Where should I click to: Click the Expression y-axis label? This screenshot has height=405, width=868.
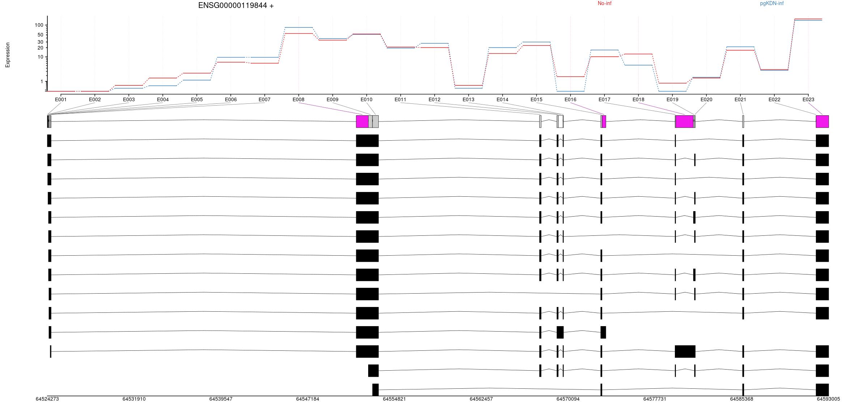(8, 55)
